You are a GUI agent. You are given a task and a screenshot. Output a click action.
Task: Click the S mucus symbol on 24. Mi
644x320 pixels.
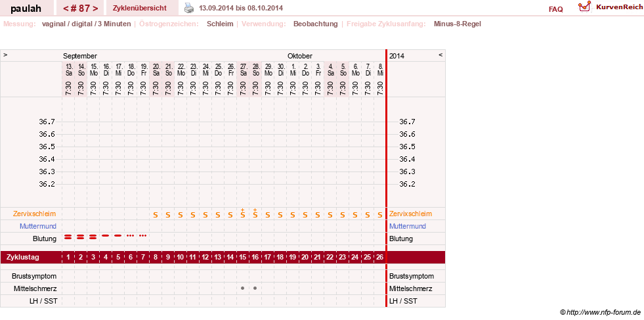pos(205,215)
